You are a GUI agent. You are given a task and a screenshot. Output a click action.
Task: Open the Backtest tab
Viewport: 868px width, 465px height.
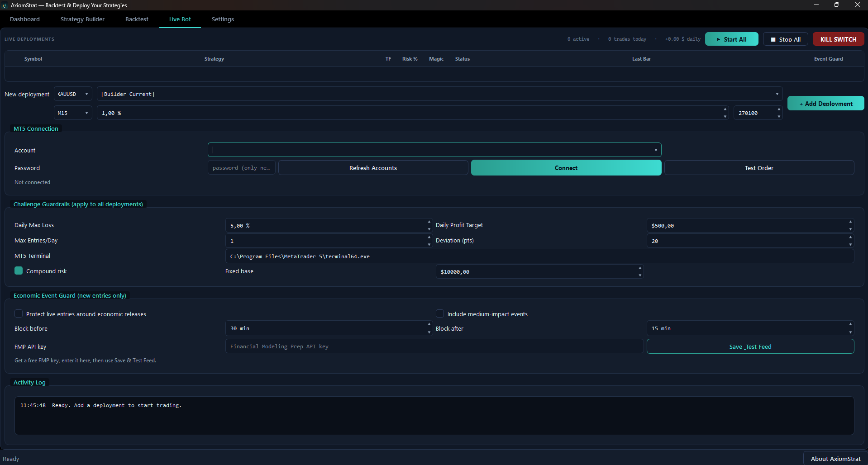tap(137, 19)
